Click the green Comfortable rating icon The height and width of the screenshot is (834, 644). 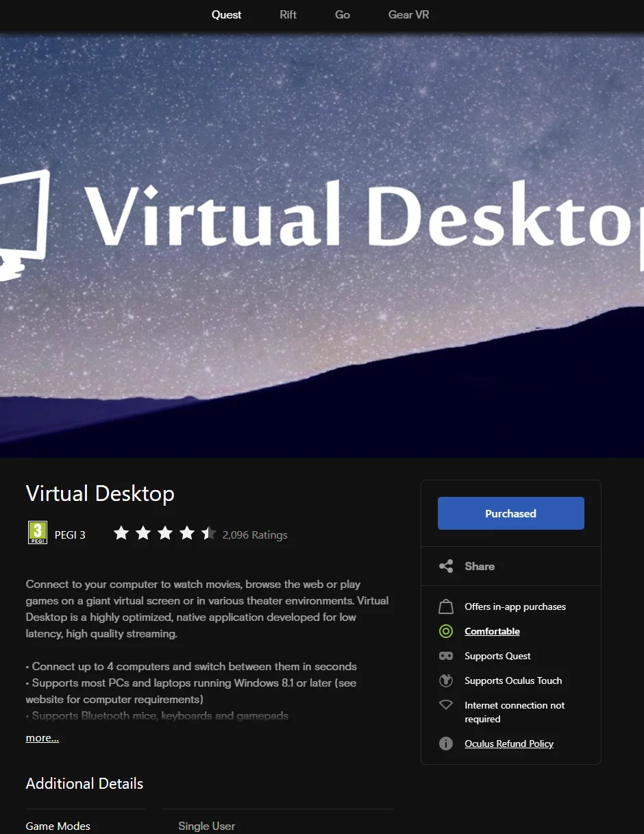click(446, 631)
